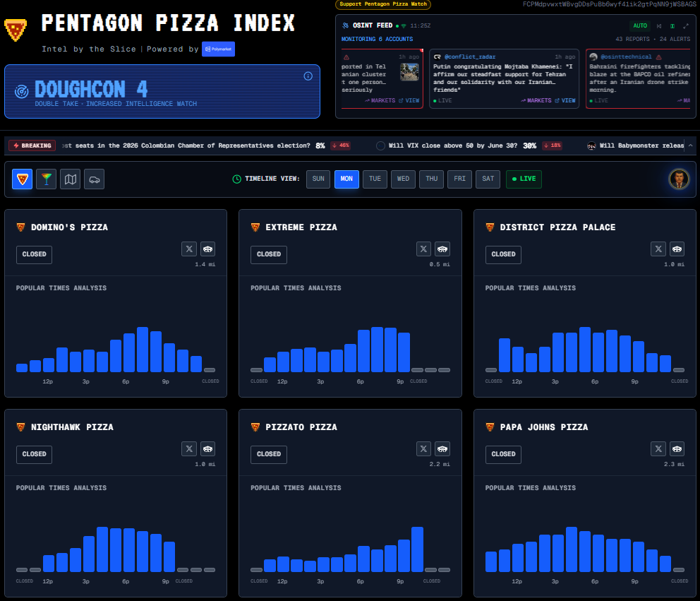Screen dimensions: 700x601
Task: Click Pentagon building icon on Nighthawk Pizza card
Action: [207, 448]
